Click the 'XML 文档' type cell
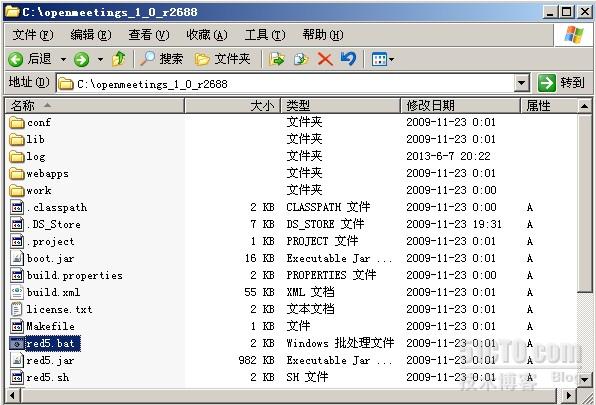 coord(310,292)
